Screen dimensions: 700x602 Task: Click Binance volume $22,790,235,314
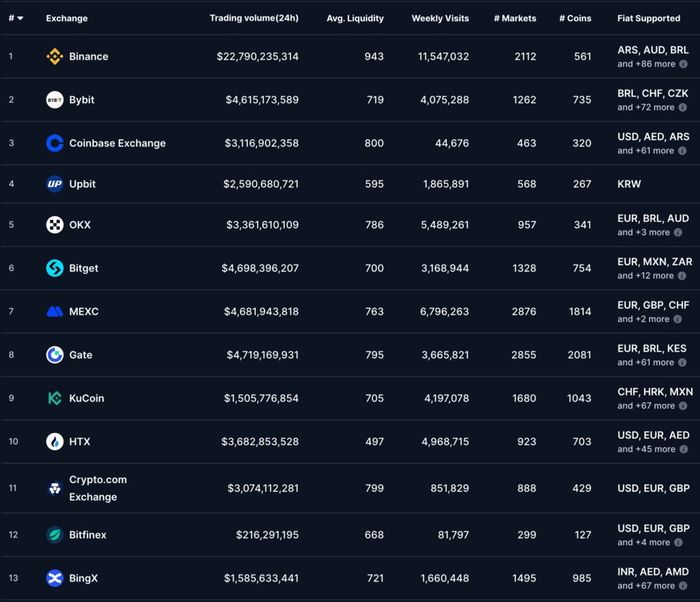pyautogui.click(x=258, y=57)
